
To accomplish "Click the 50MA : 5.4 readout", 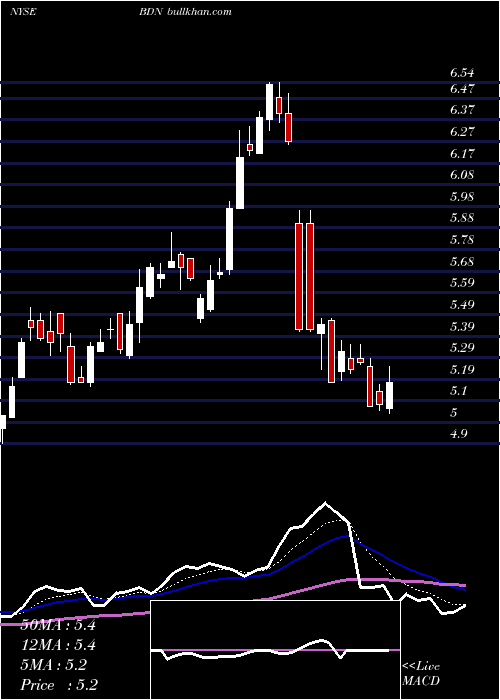I will pos(58,625).
